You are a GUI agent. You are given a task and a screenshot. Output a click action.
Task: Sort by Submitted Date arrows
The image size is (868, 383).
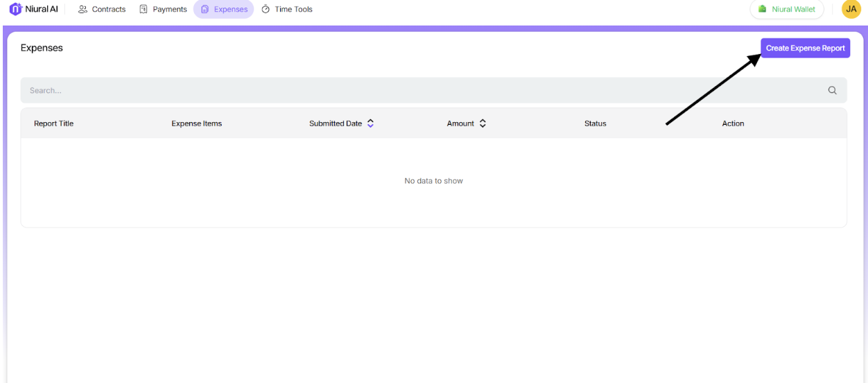click(370, 124)
